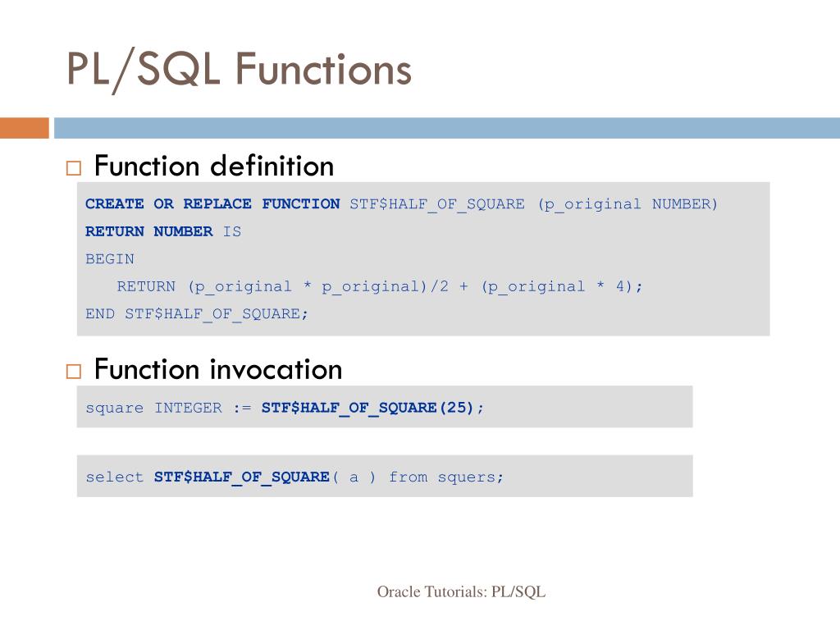Click the BEGIN line in the code
Screen dimensions: 840x630
(x=110, y=259)
